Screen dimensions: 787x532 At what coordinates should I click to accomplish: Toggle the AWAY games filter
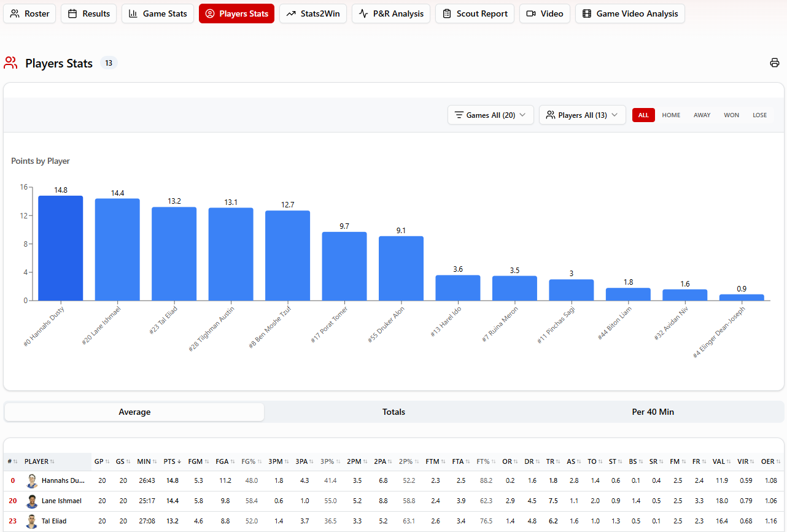point(702,115)
